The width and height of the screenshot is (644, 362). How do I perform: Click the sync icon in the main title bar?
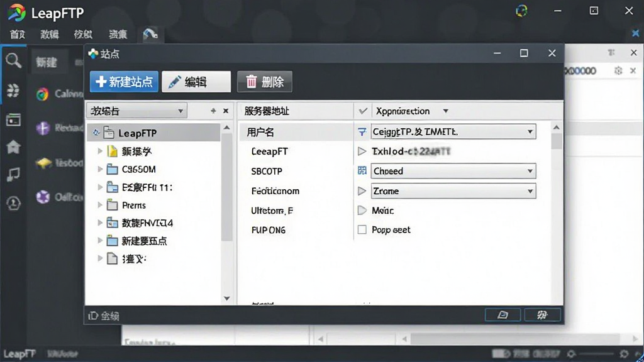tap(521, 11)
